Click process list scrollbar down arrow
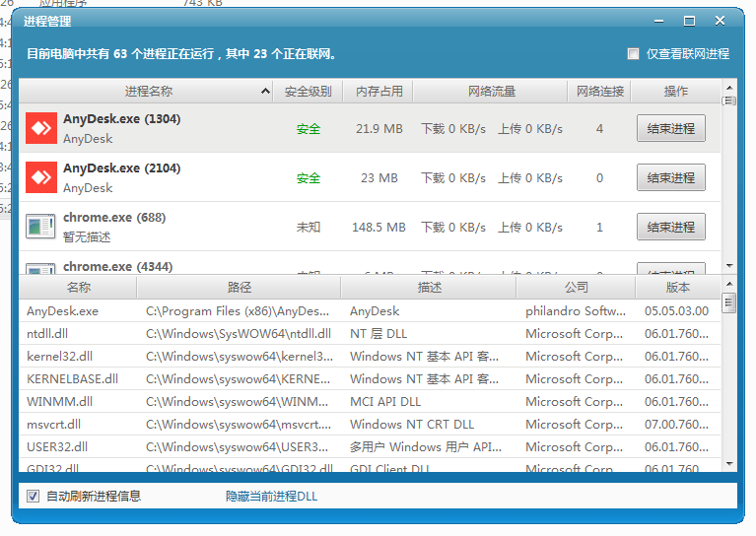756x536 pixels. tap(729, 266)
